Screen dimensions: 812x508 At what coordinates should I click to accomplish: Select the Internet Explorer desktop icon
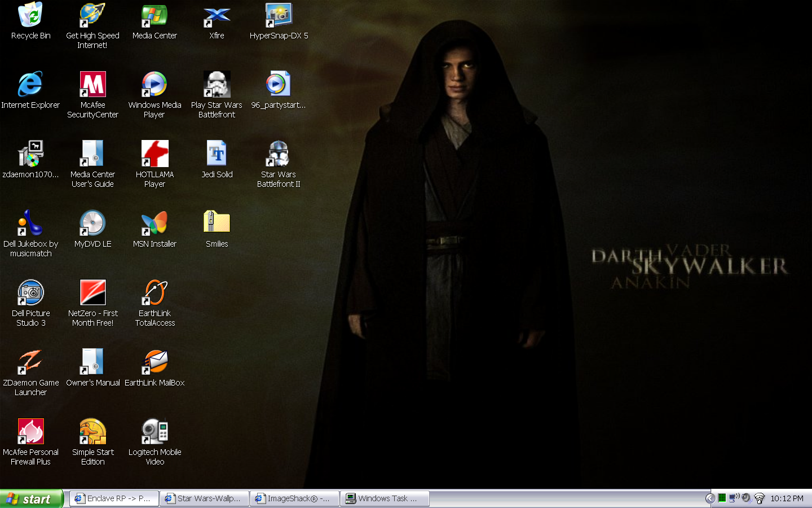point(30,85)
